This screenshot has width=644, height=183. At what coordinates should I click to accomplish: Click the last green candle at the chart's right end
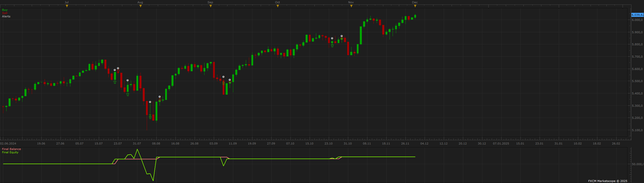415,16
